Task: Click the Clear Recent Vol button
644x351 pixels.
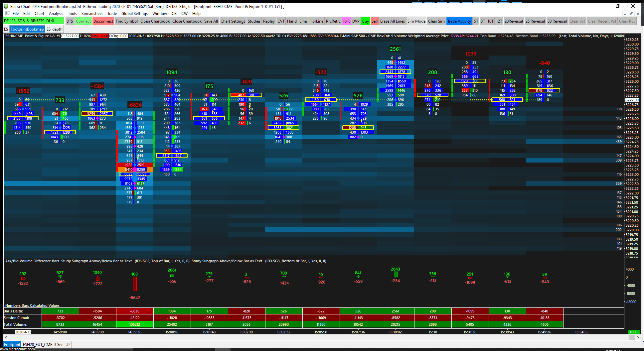Action: coord(602,21)
